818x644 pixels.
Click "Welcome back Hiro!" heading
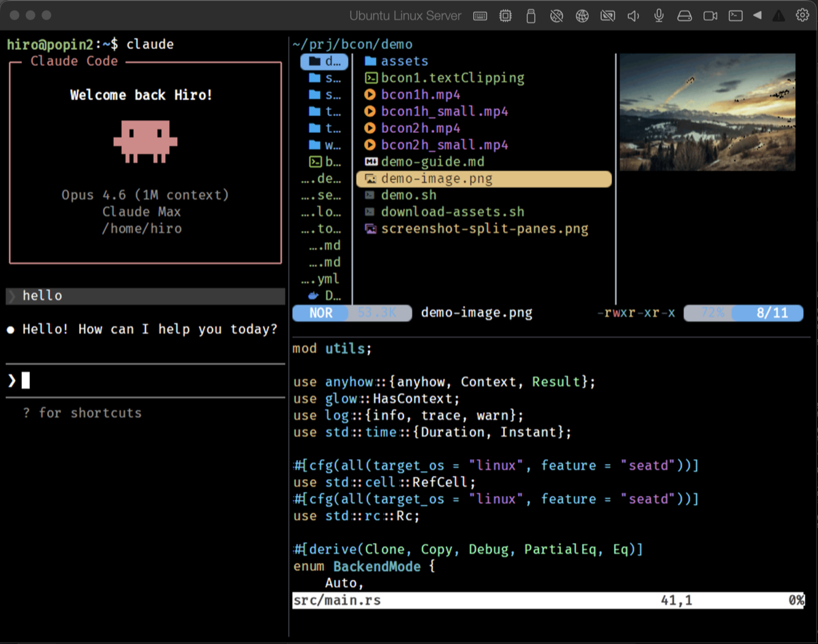pyautogui.click(x=141, y=95)
